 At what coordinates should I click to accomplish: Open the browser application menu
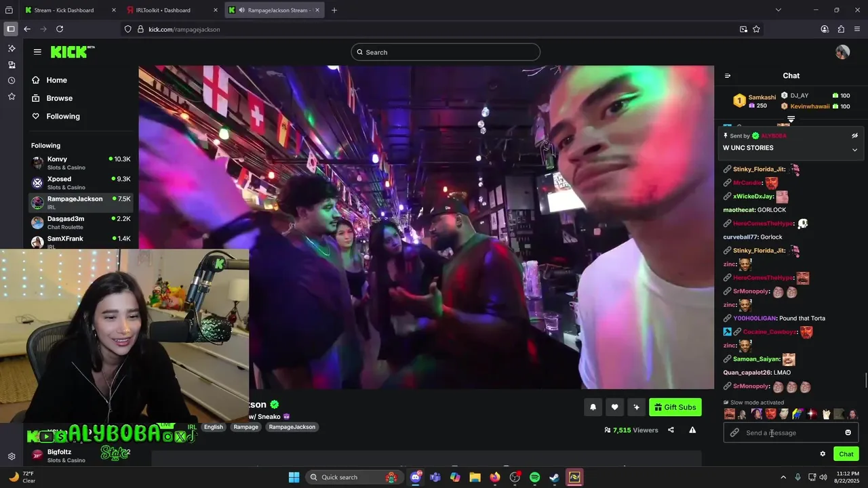coord(857,29)
